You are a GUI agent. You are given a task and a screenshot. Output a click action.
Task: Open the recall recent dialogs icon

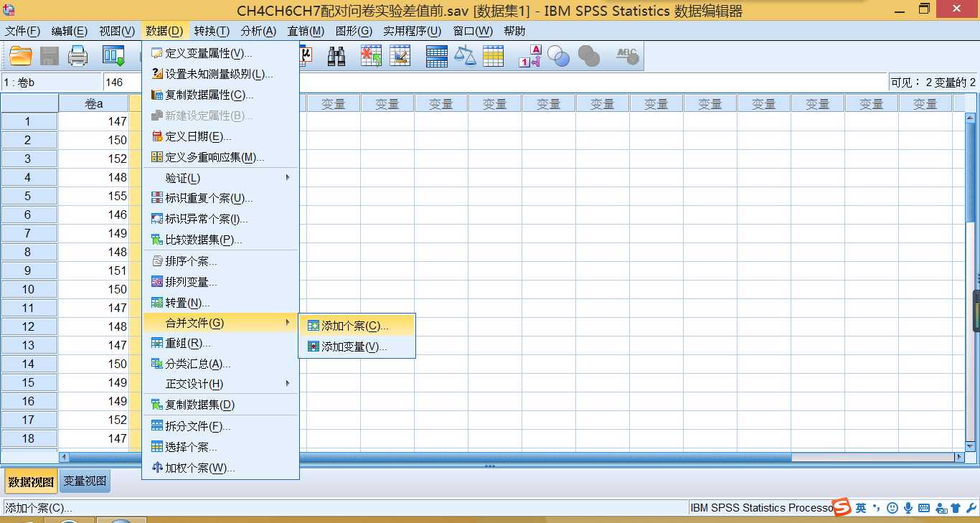(x=114, y=56)
